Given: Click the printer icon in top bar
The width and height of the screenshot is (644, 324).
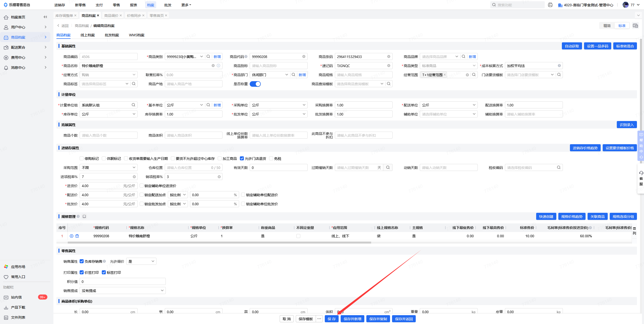Looking at the screenshot, I should pyautogui.click(x=550, y=5).
